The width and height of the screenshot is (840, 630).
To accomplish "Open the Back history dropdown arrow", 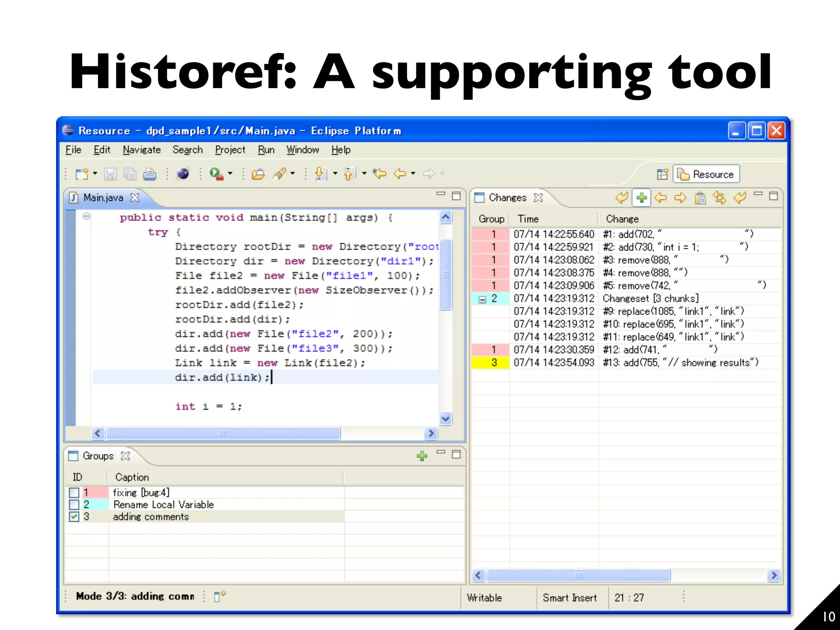I will coord(413,173).
